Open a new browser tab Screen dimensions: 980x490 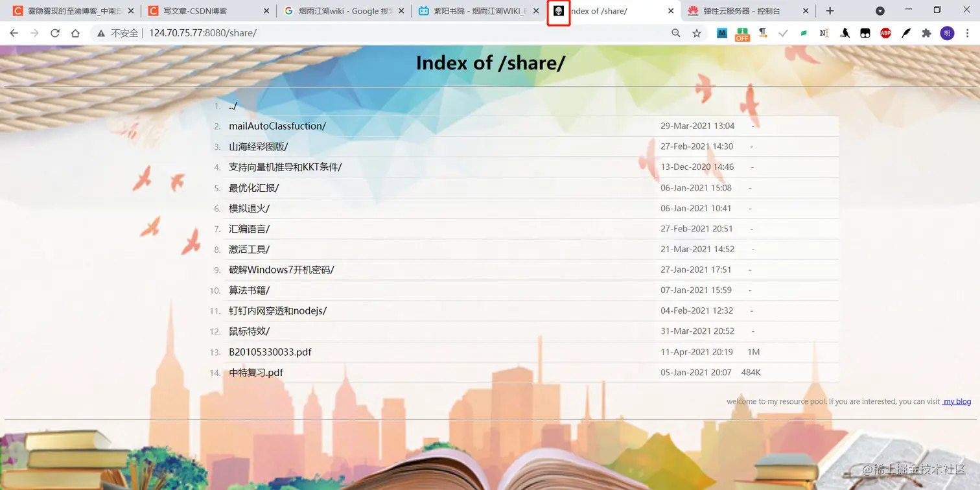(830, 11)
